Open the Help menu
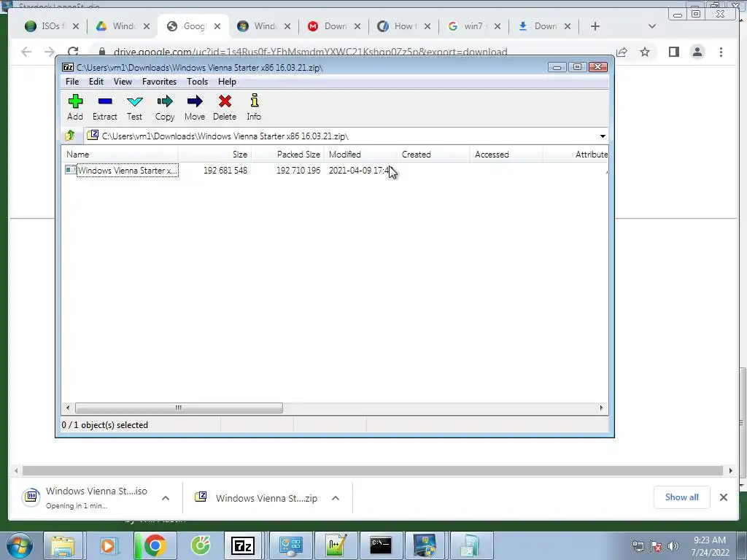Screen dimensions: 747x560 click(228, 82)
